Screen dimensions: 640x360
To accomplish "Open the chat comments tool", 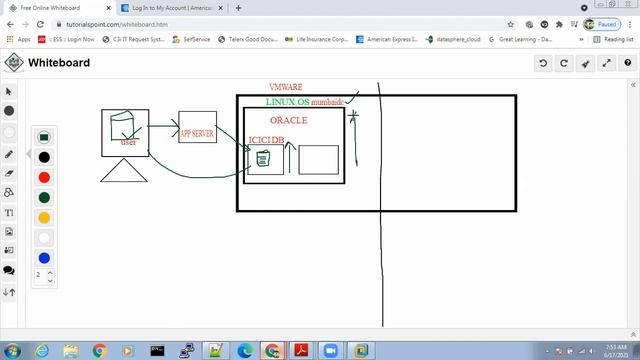I will tap(9, 270).
